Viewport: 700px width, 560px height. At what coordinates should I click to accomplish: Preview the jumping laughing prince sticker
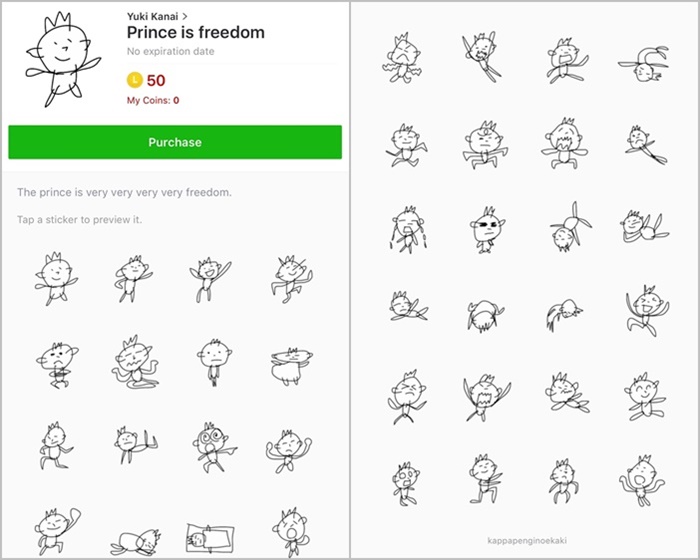click(648, 310)
